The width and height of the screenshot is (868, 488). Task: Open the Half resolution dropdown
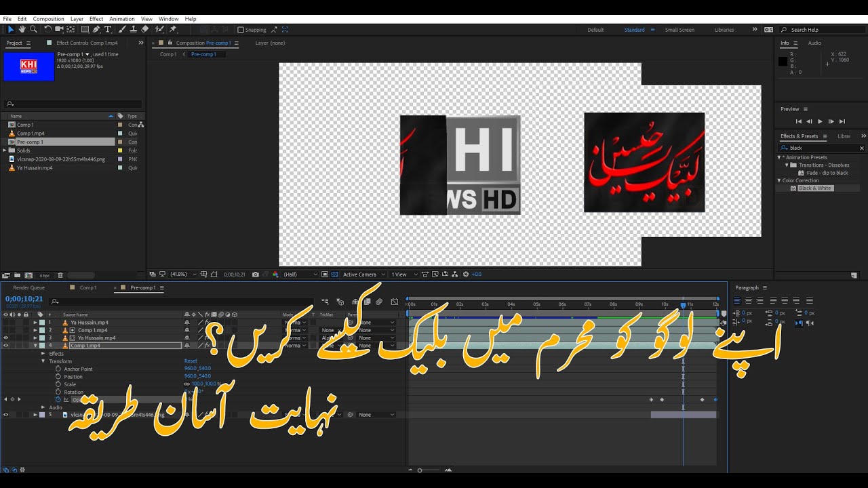coord(300,274)
